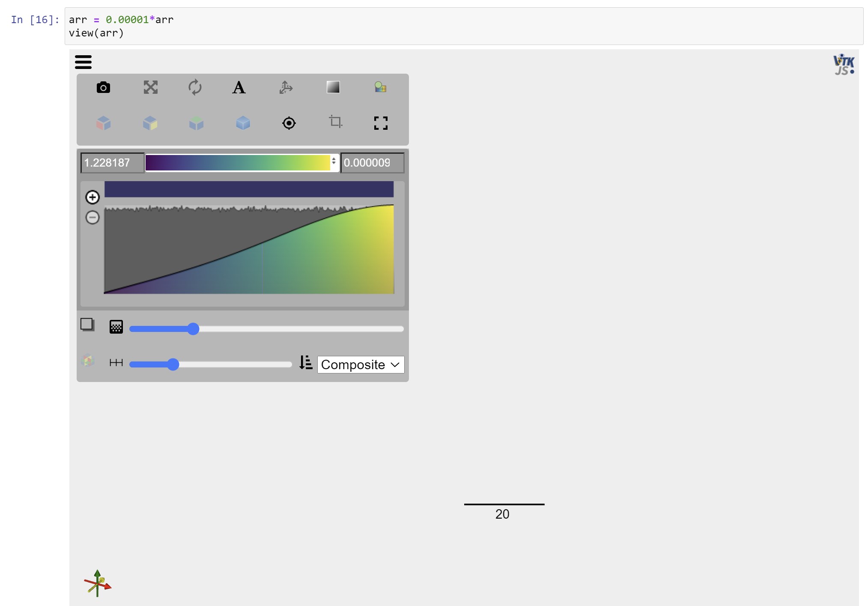Screen dimensions: 868x606
Task: Toggle scene annotations with the A icon
Action: tap(239, 87)
